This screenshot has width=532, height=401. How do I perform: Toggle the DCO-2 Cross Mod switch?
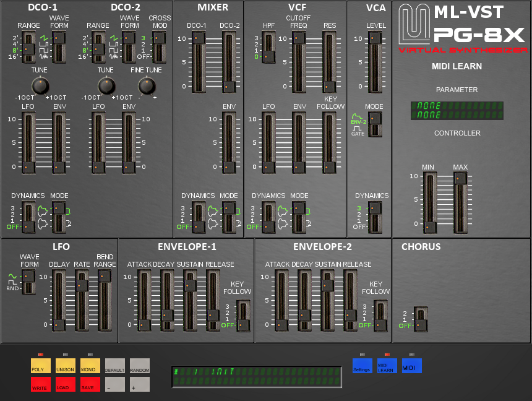click(x=160, y=47)
